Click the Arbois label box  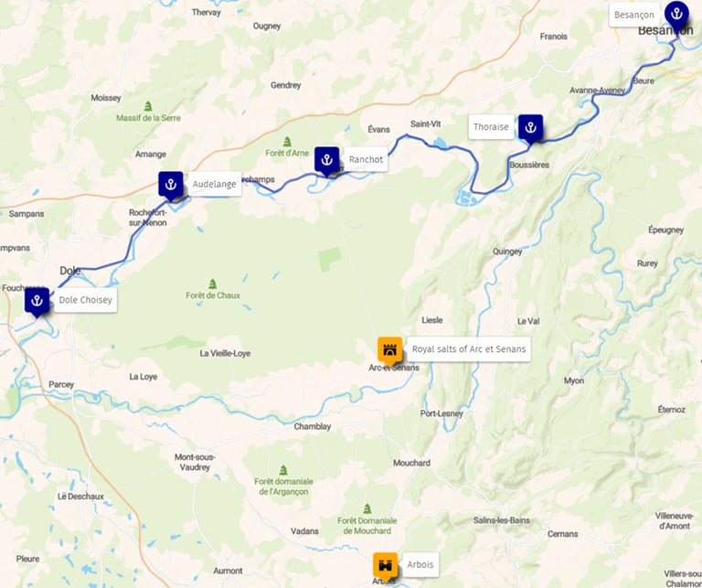pyautogui.click(x=420, y=565)
